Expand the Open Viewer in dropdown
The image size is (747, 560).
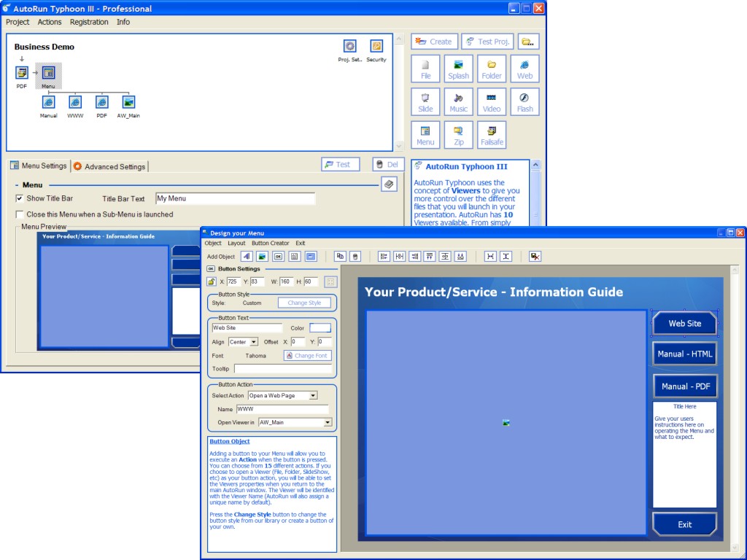[328, 422]
